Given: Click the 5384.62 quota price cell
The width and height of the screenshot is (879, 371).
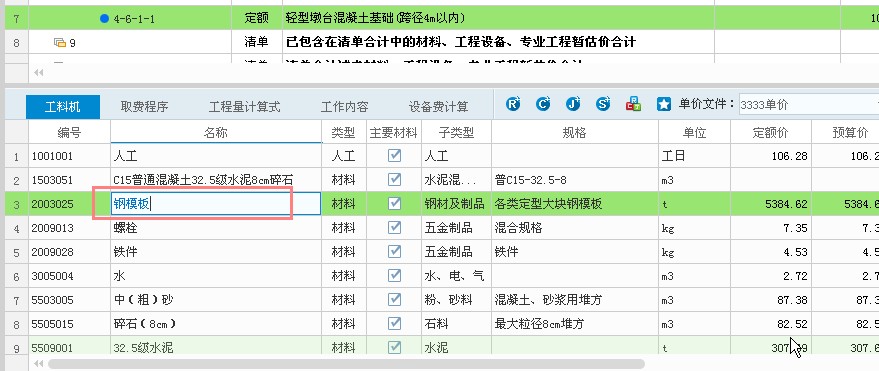Looking at the screenshot, I should point(770,203).
